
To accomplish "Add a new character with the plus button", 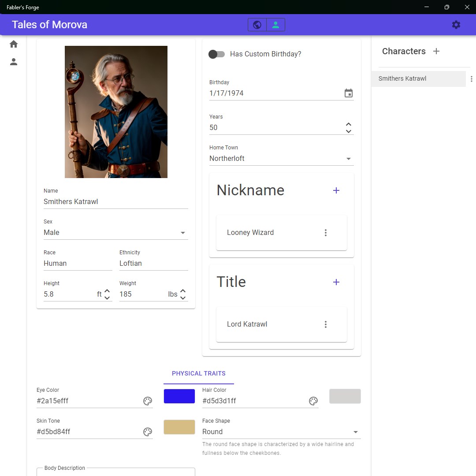I will click(x=436, y=51).
